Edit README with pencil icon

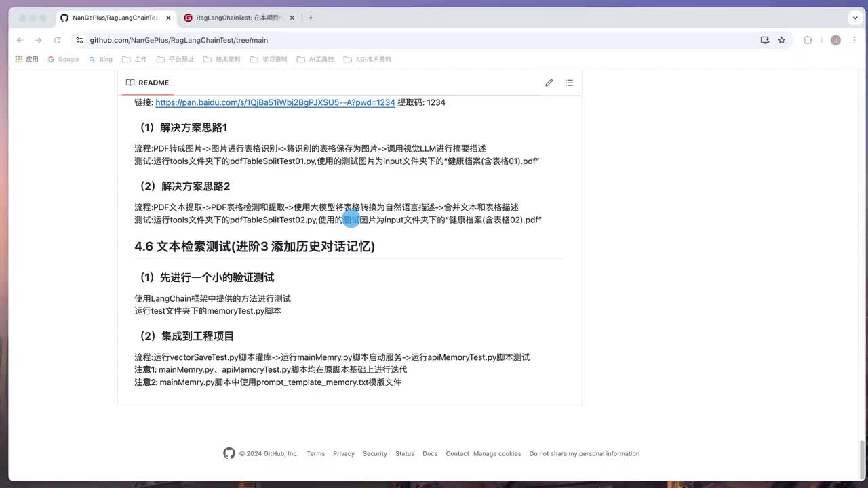pyautogui.click(x=549, y=83)
